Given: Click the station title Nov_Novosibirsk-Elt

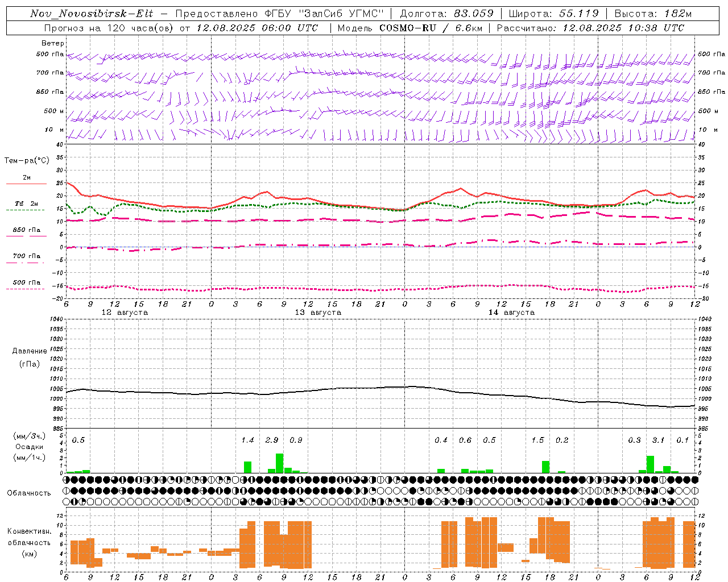Looking at the screenshot, I should [x=91, y=14].
